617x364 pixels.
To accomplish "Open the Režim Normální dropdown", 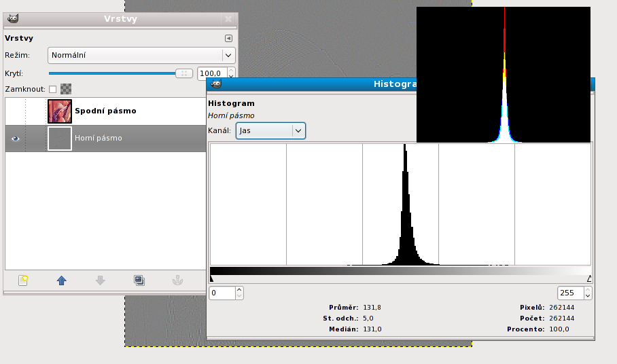I will tap(141, 56).
